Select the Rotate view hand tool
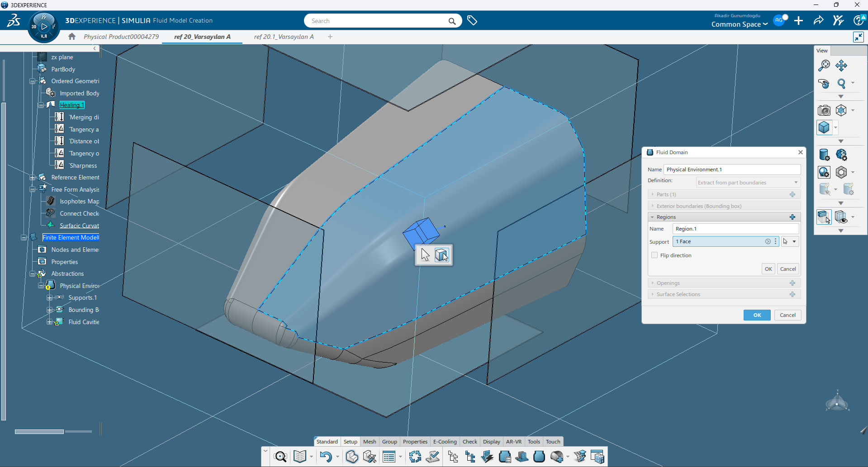The width and height of the screenshot is (868, 467). [824, 84]
